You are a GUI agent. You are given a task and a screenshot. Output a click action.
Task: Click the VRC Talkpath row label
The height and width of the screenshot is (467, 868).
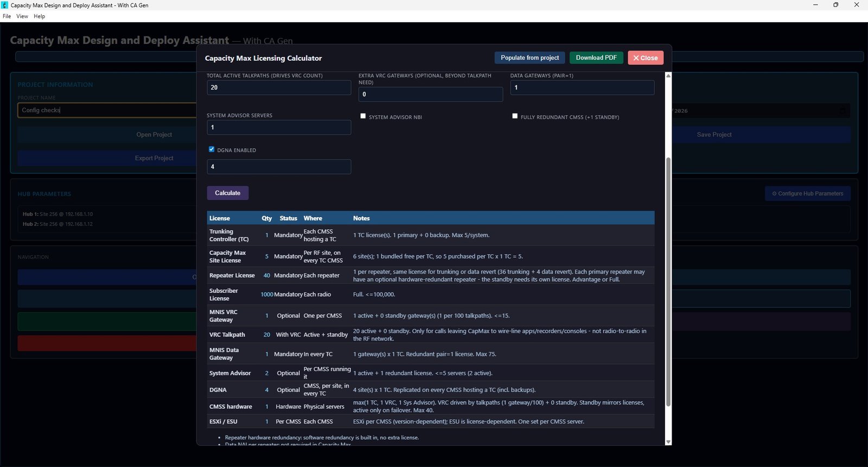pyautogui.click(x=227, y=335)
